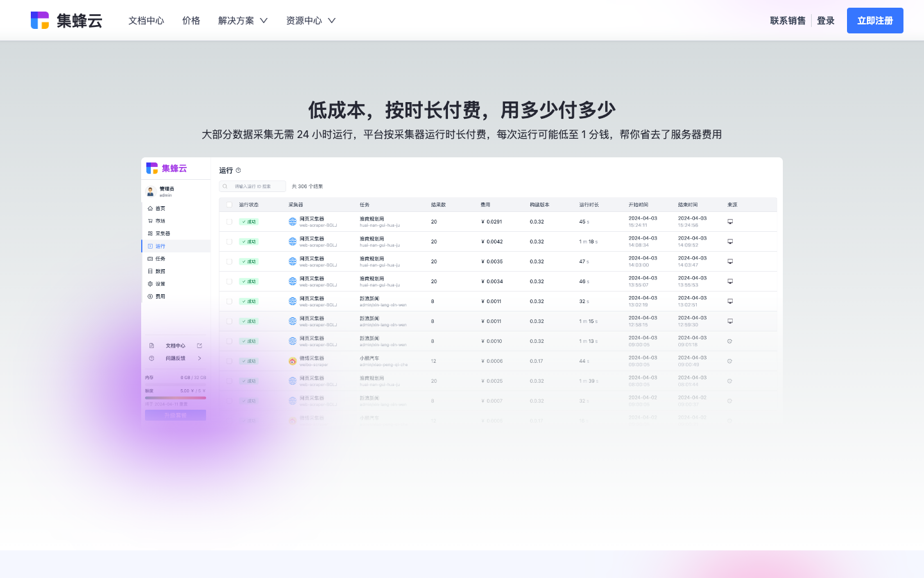Click the 采集器 grid icon in the sidebar

[x=150, y=233]
